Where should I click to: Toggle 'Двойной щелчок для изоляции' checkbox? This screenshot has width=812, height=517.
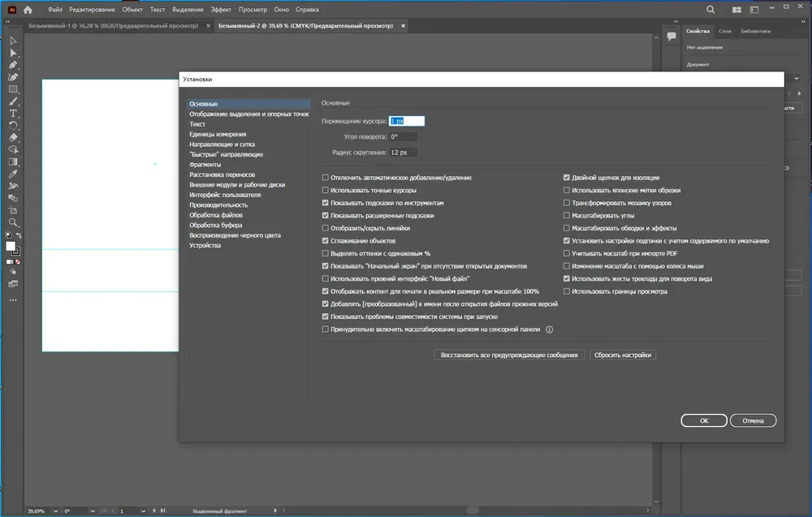tap(567, 178)
